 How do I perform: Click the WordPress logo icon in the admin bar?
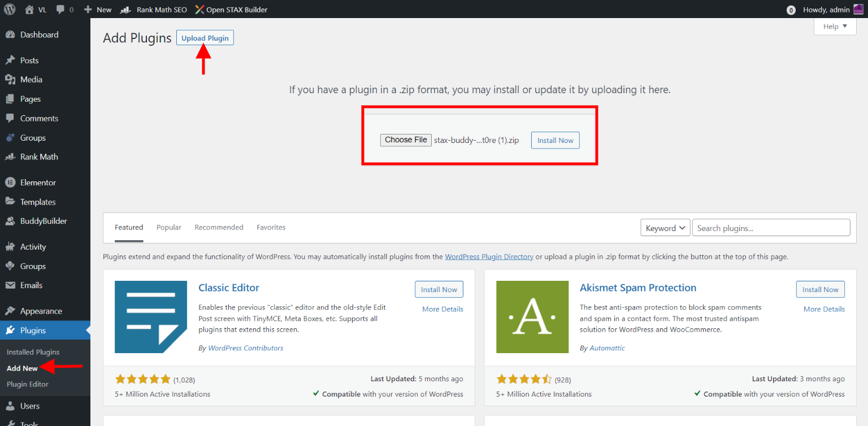10,9
